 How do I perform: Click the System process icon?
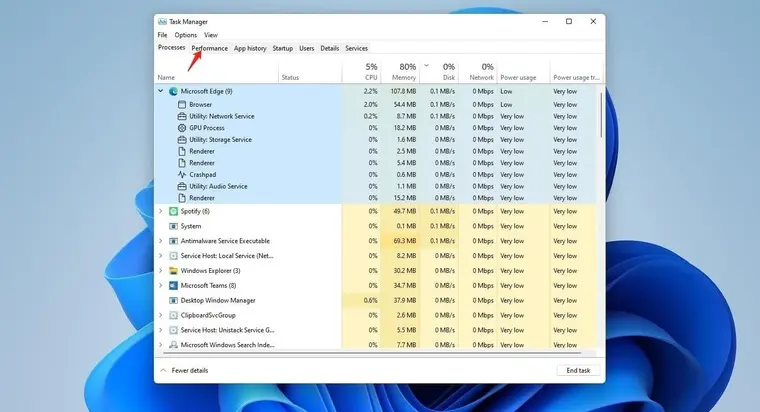point(173,226)
